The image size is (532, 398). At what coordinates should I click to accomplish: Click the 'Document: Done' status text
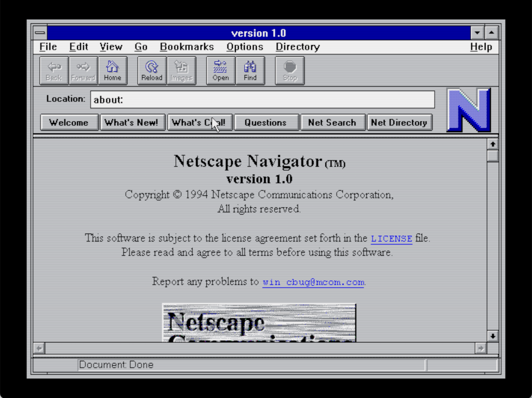tap(116, 365)
